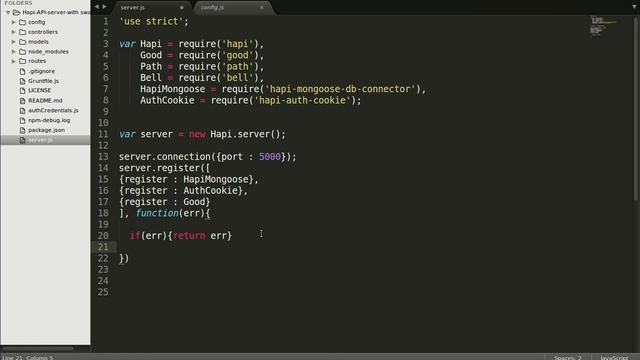Click the server.js file icon in sidebar
The width and height of the screenshot is (640, 360).
coord(22,140)
